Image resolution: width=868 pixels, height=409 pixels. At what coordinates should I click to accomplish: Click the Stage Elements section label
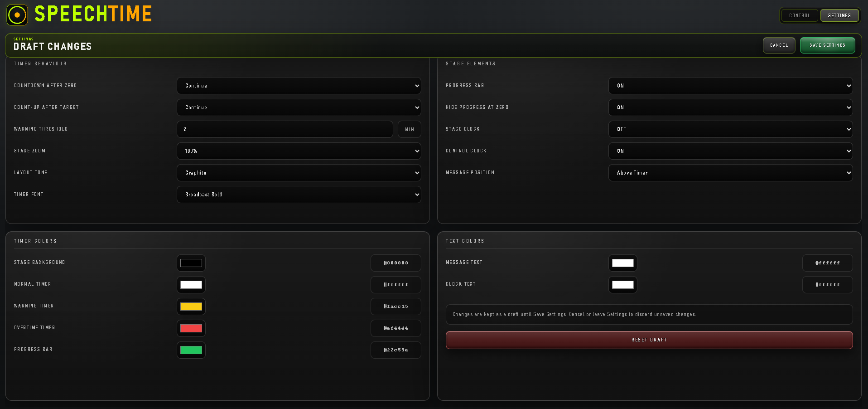pos(471,64)
